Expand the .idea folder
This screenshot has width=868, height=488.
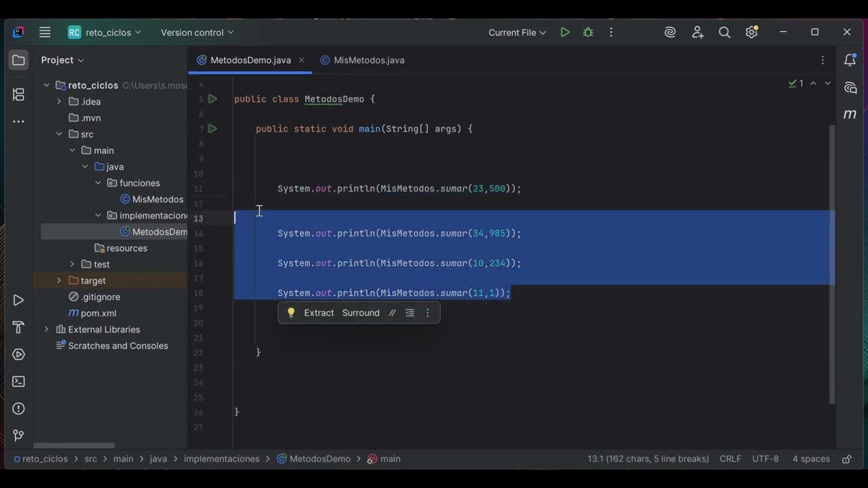click(59, 102)
